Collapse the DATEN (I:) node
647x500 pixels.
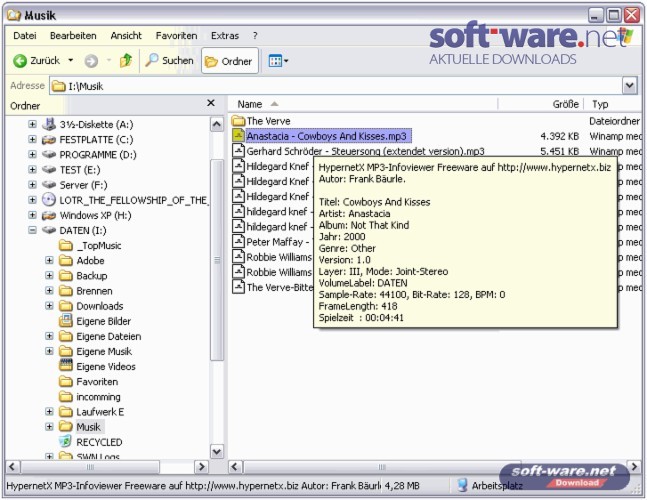pos(32,230)
